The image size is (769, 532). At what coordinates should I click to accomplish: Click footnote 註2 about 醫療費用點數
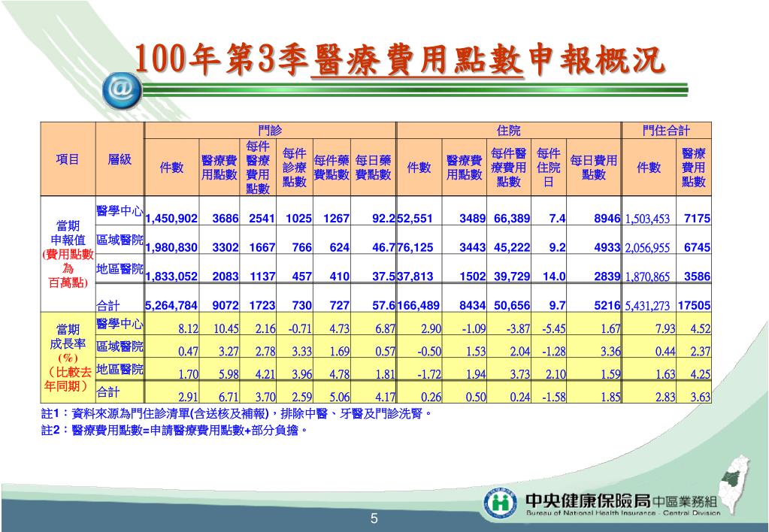(174, 431)
